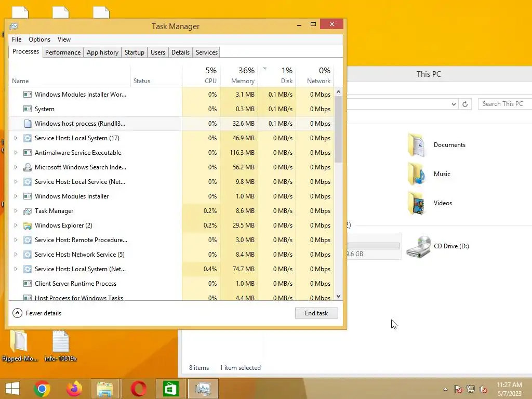Sort processes by Network column header
This screenshot has height=399, width=532.
pyautogui.click(x=315, y=75)
